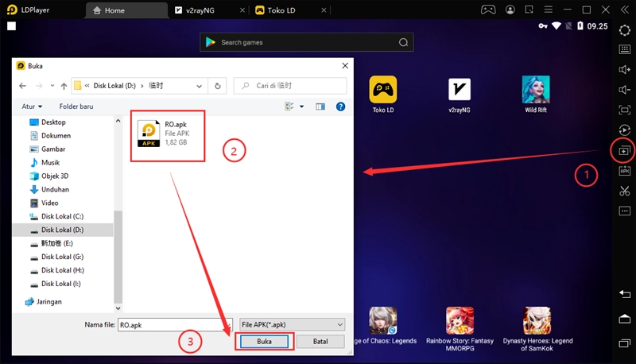Close the v2rayNG tab

[242, 10]
